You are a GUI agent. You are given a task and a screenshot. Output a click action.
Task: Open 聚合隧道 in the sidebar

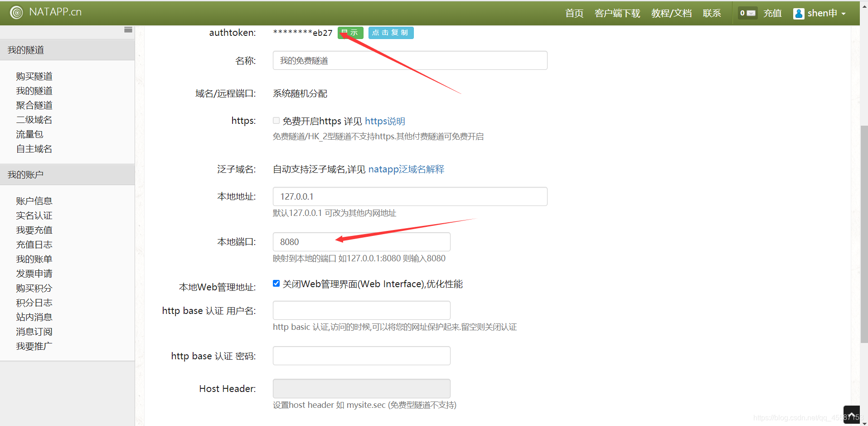[x=34, y=105]
